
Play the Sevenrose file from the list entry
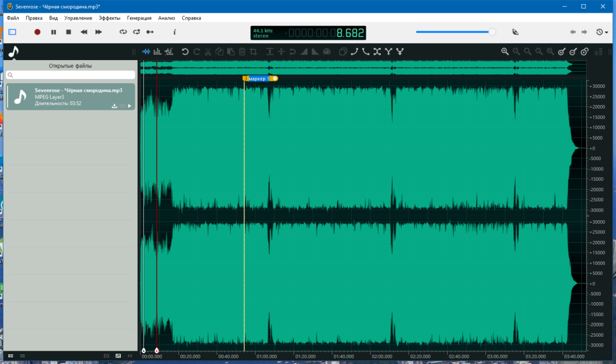[129, 106]
